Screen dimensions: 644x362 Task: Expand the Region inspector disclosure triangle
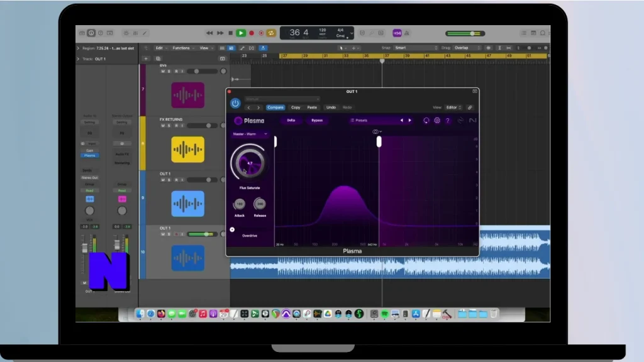click(x=79, y=48)
